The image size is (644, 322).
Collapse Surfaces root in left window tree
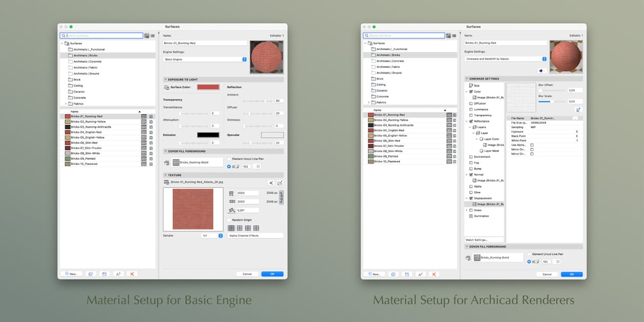62,43
